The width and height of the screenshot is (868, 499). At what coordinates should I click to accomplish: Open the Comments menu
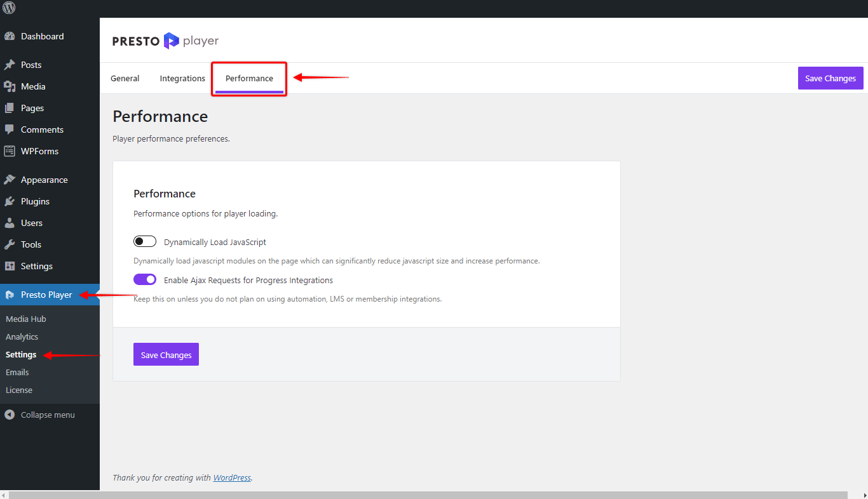[50, 130]
